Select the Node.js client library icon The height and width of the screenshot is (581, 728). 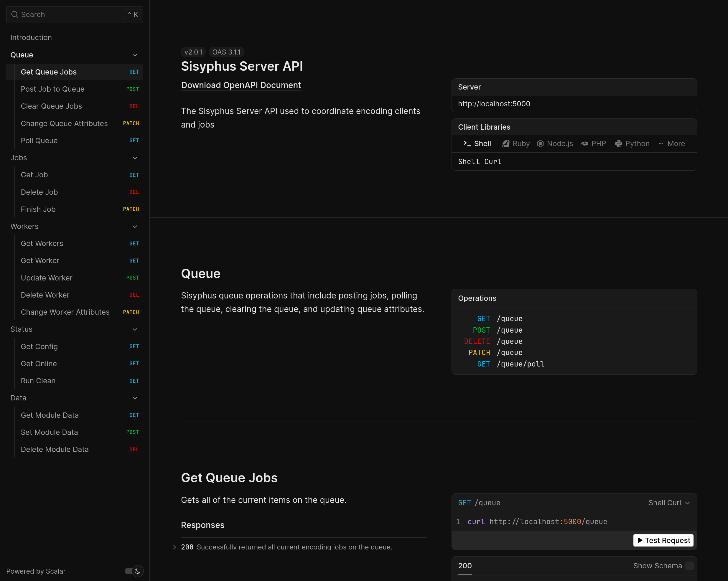coord(540,144)
